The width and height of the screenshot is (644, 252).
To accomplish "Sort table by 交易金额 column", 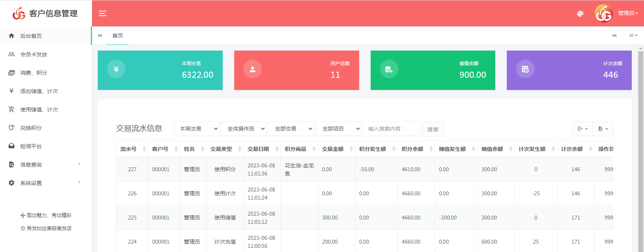I will click(x=337, y=149).
